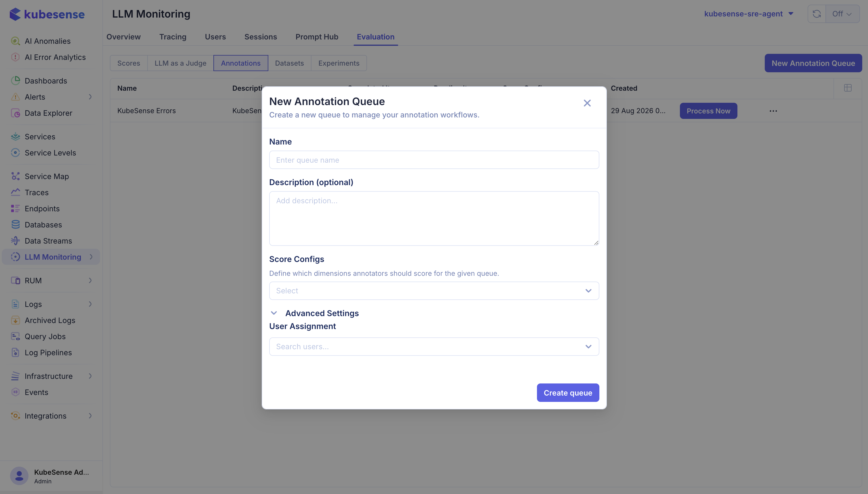
Task: Expand the Infrastructure submenu chevron
Action: click(x=90, y=376)
